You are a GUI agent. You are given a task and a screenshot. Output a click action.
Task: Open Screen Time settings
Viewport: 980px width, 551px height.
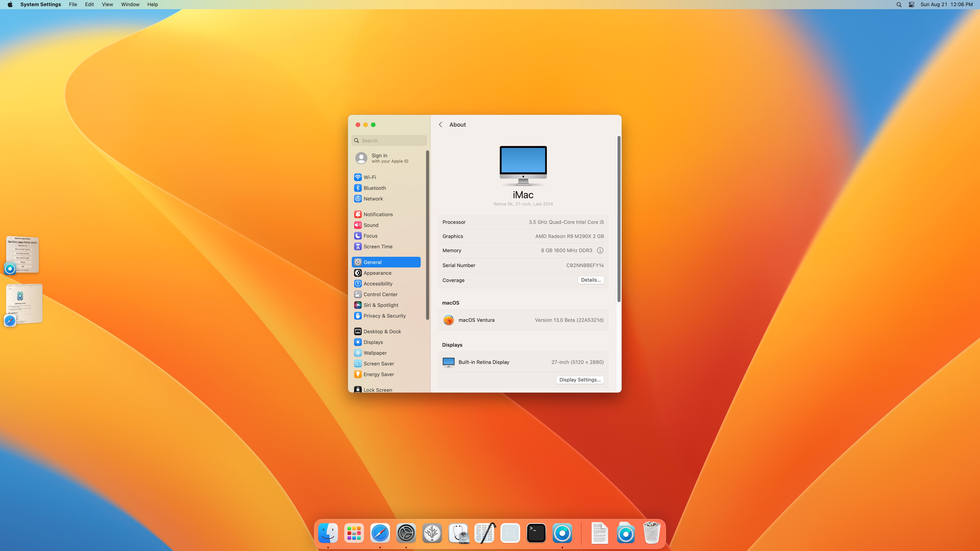click(x=377, y=246)
